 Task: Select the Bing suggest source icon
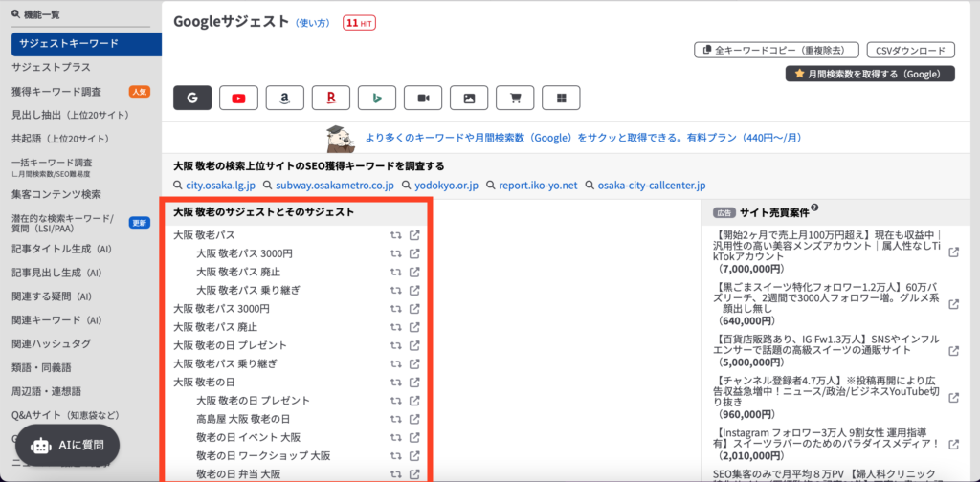(x=377, y=98)
